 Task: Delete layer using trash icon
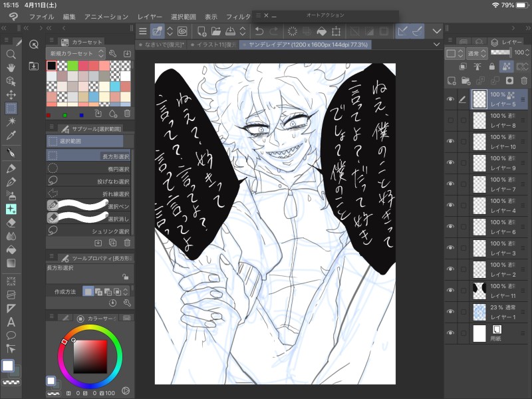[x=524, y=80]
